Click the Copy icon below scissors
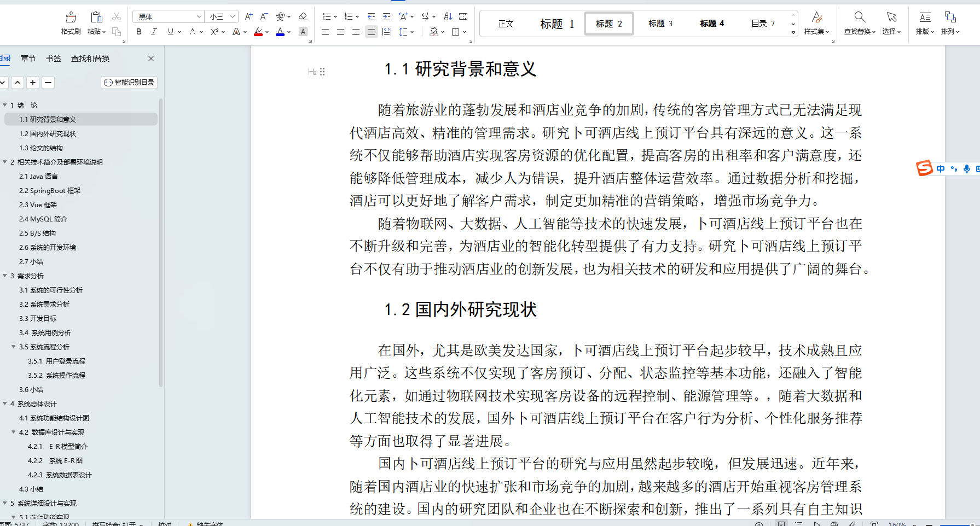The width and height of the screenshot is (980, 526). [117, 32]
